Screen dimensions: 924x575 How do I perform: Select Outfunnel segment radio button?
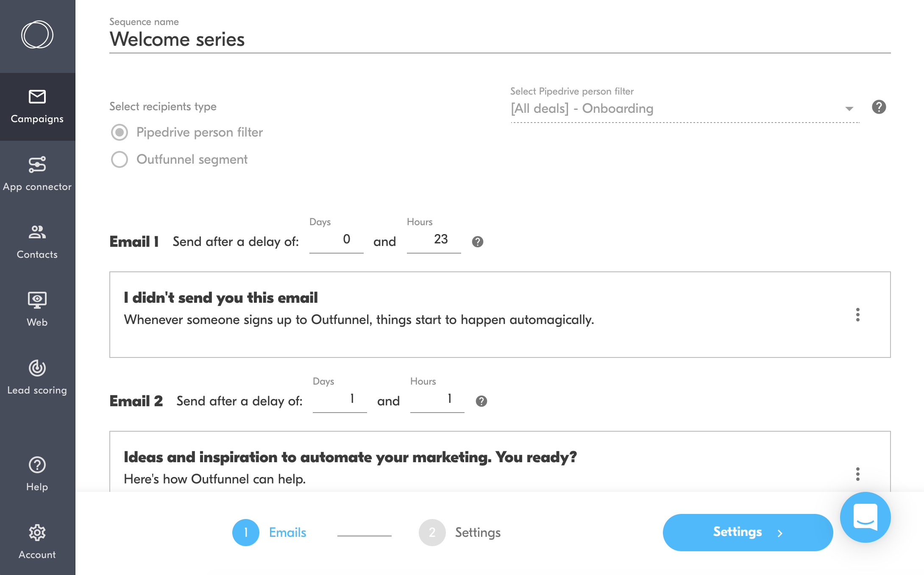click(x=119, y=159)
